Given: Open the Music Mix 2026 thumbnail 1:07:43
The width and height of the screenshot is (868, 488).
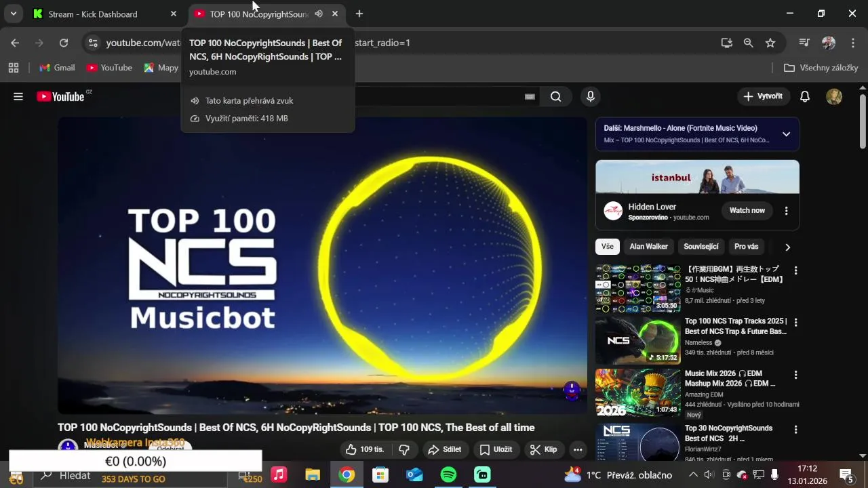Looking at the screenshot, I should (638, 392).
